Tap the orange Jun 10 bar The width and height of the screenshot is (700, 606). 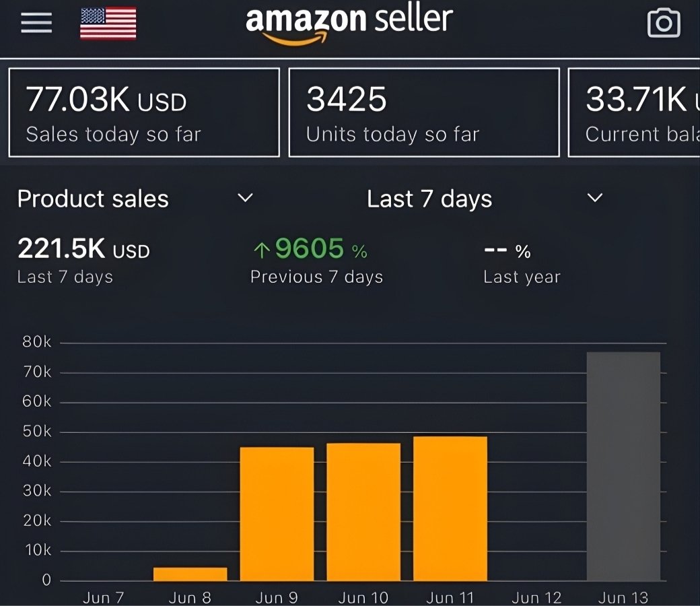[363, 512]
